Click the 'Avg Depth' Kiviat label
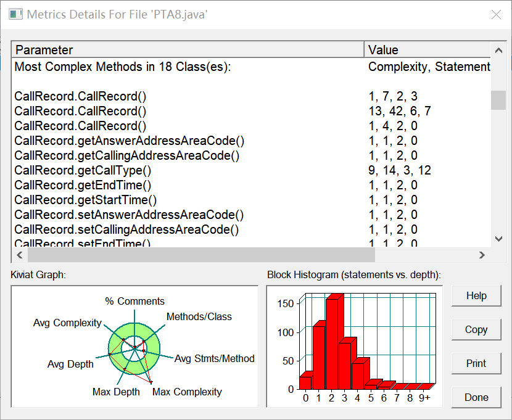Image resolution: width=512 pixels, height=420 pixels. coord(70,364)
